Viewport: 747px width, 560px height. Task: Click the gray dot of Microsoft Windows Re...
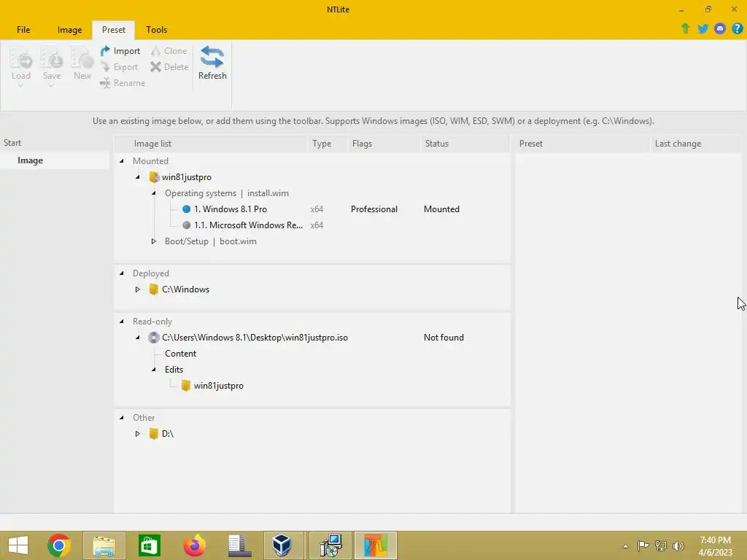(186, 225)
